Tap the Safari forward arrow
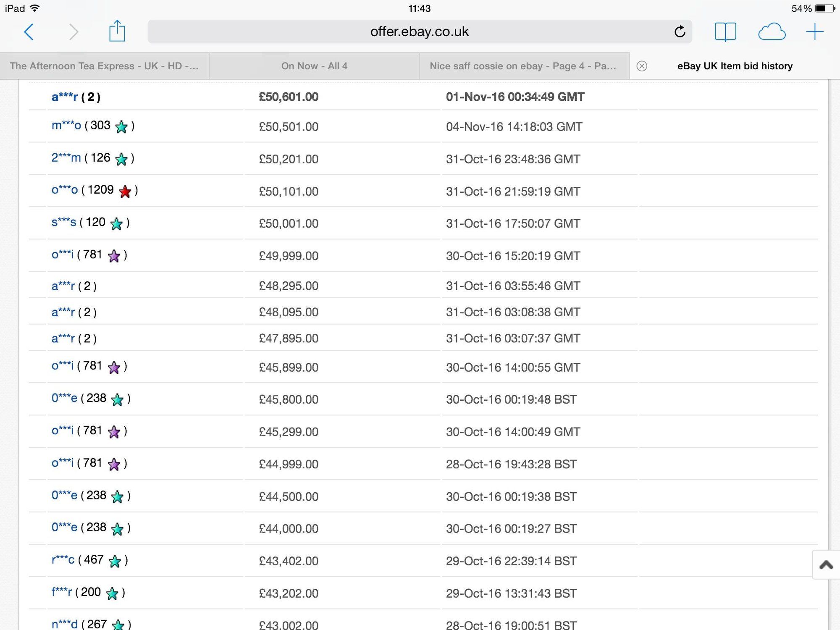The width and height of the screenshot is (840, 630). [73, 32]
